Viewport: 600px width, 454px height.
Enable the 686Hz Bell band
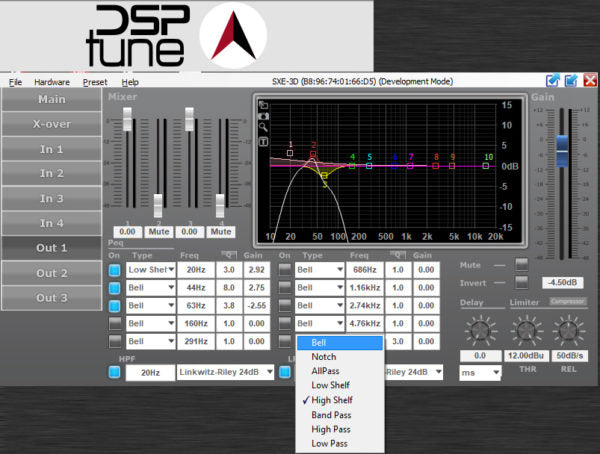click(x=284, y=270)
